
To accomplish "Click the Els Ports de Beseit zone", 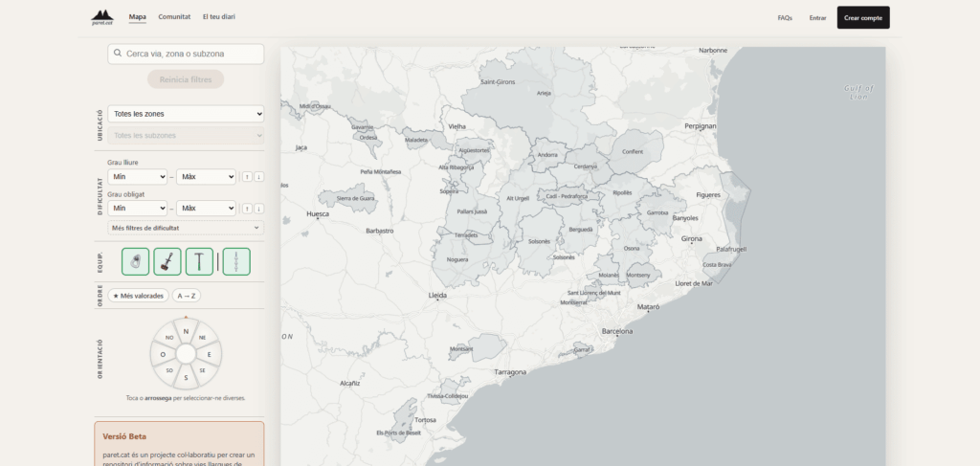I will [x=399, y=433].
